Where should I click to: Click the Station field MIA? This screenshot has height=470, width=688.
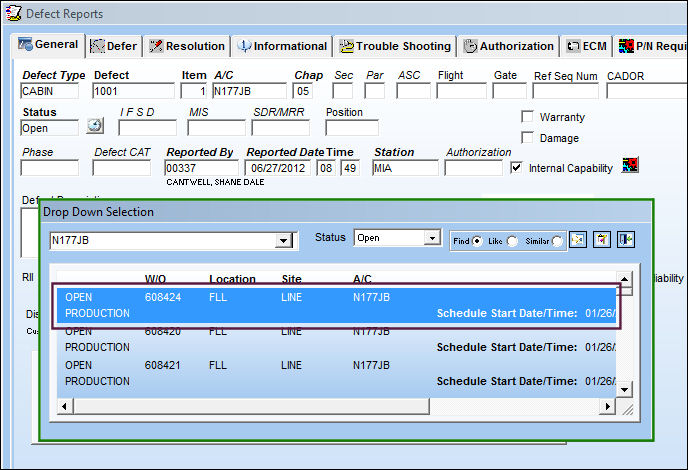point(405,168)
